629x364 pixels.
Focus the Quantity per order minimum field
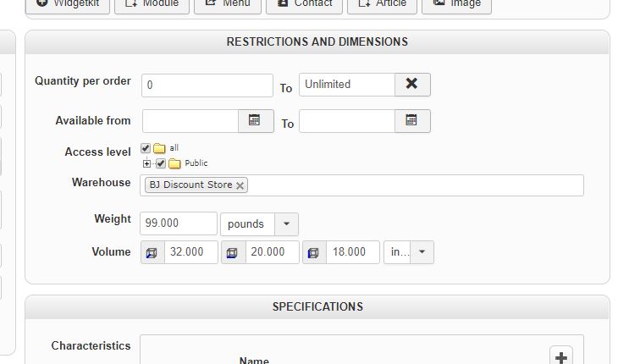(207, 85)
